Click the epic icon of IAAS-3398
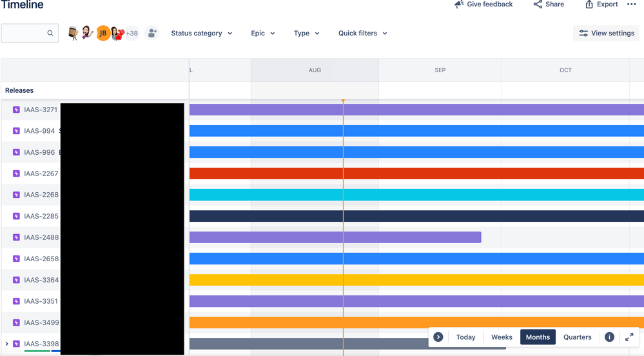 [16, 344]
